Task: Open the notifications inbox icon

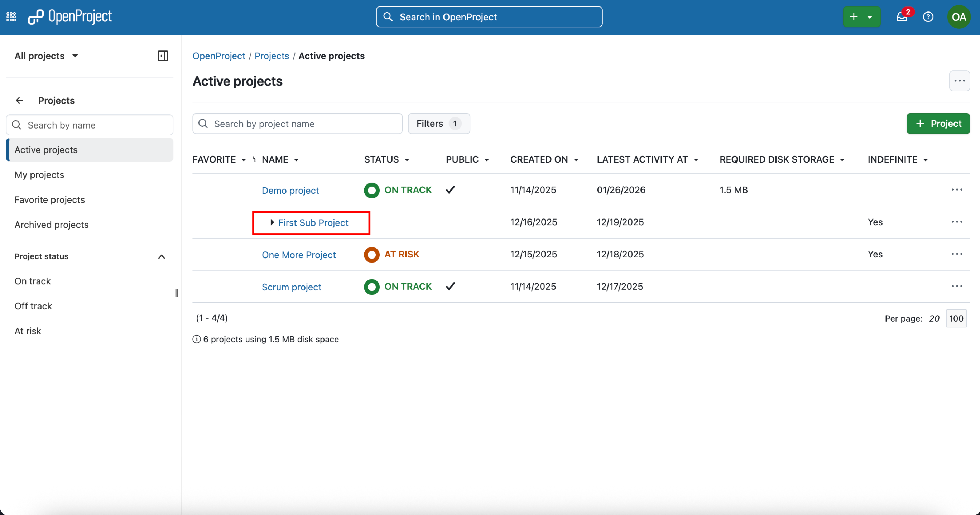Action: (x=902, y=17)
